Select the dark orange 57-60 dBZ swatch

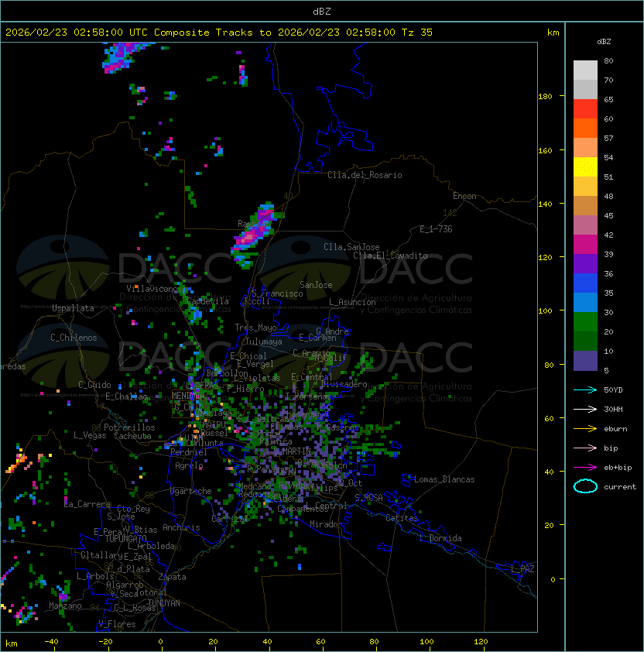[x=585, y=128]
